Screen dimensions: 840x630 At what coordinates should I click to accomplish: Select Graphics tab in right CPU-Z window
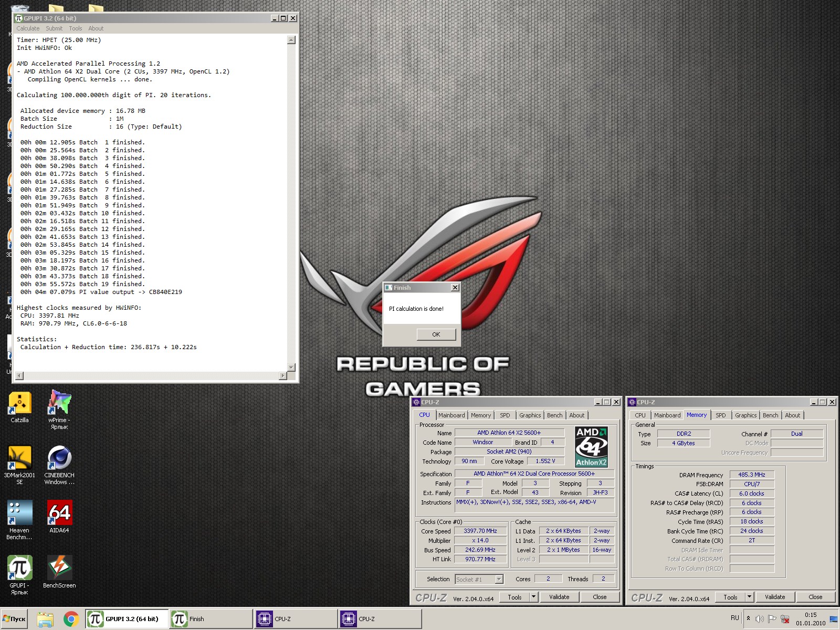click(x=746, y=415)
